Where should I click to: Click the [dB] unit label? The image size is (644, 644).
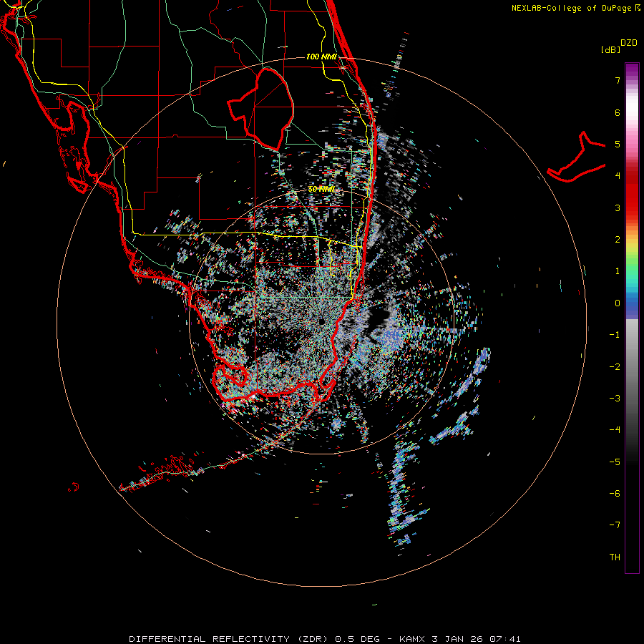click(611, 49)
